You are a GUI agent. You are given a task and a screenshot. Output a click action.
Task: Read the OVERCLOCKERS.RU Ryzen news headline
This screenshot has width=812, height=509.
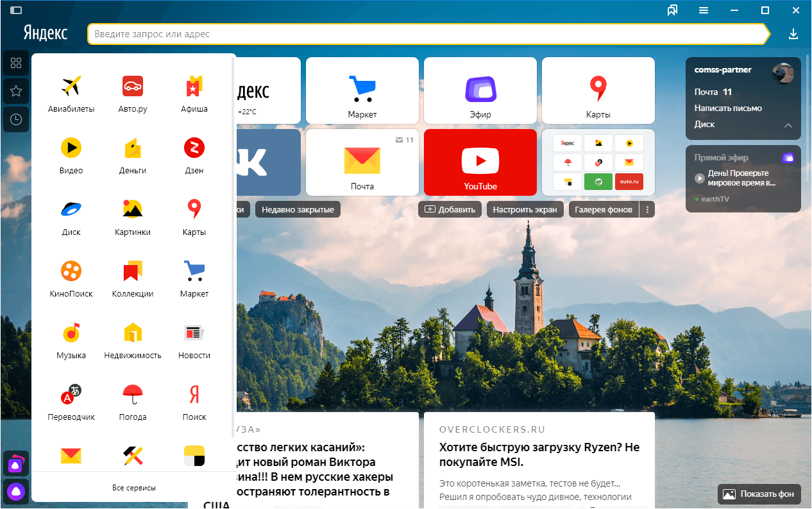click(x=539, y=454)
